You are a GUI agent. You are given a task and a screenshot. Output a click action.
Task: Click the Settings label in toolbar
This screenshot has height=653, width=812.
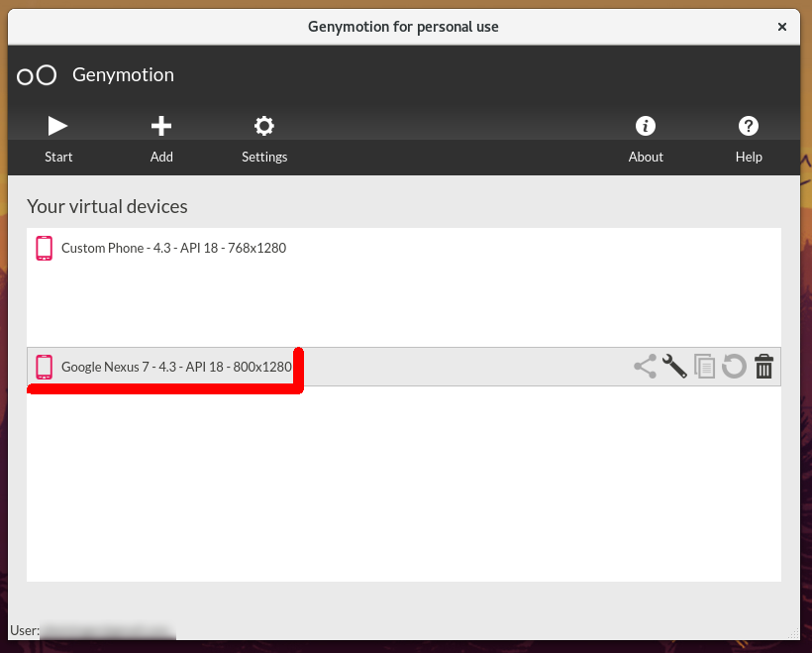[264, 157]
